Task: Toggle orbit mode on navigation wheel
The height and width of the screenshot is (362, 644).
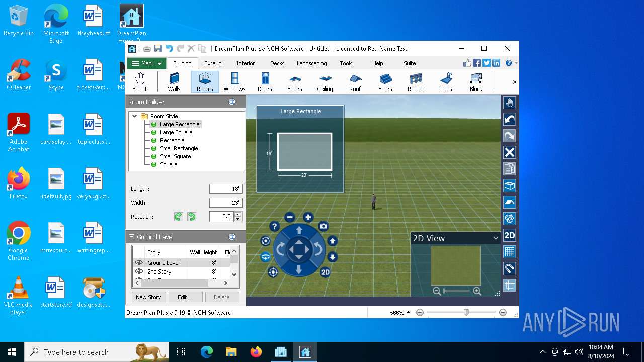Action: (265, 241)
